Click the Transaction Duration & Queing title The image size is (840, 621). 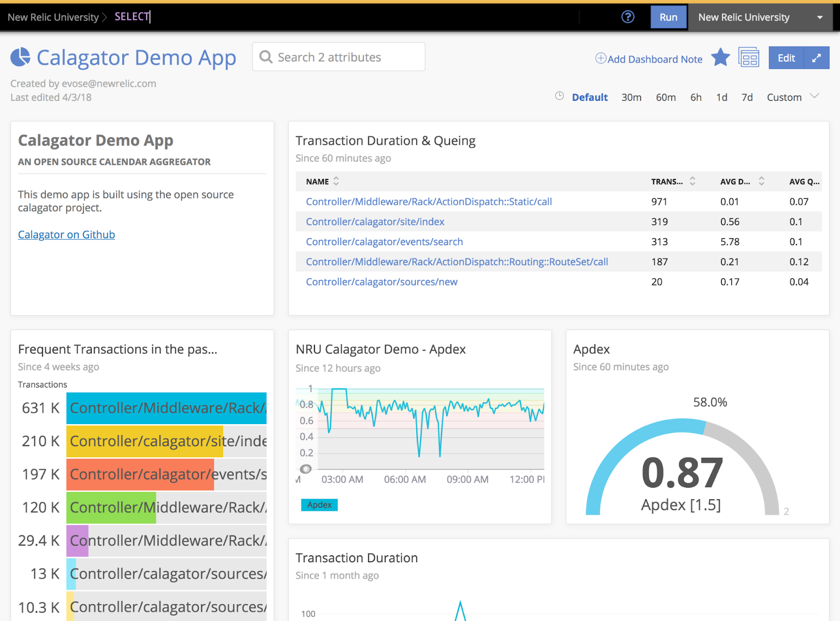[x=385, y=141]
